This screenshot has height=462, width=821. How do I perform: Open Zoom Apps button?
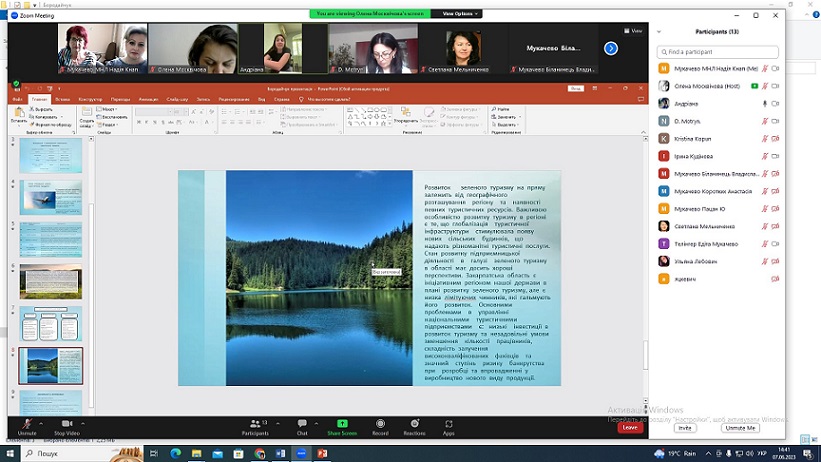pyautogui.click(x=449, y=427)
